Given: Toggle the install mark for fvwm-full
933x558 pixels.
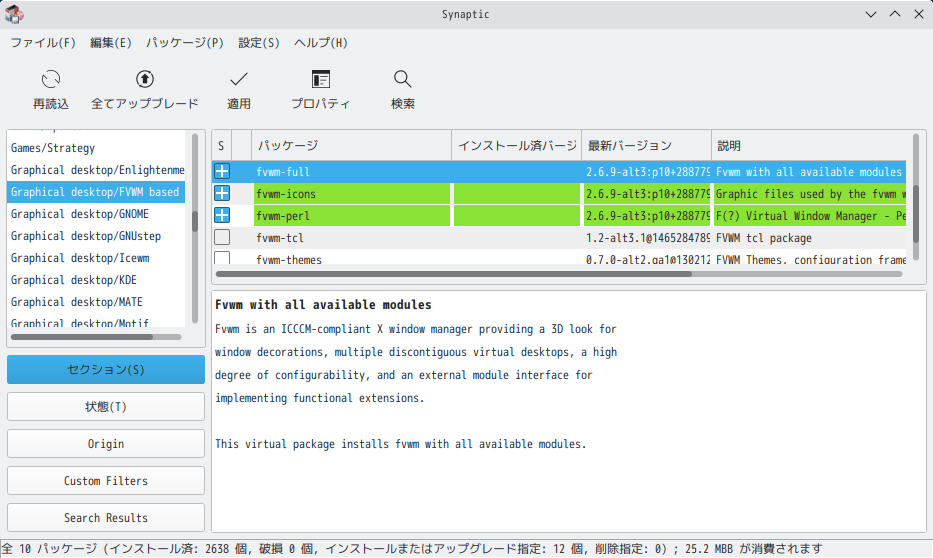Looking at the screenshot, I should tap(222, 171).
